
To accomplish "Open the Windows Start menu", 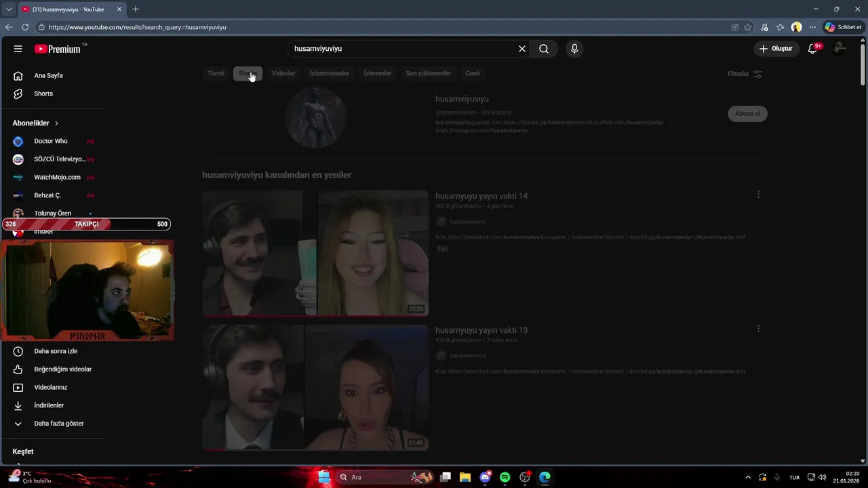I will pyautogui.click(x=323, y=477).
